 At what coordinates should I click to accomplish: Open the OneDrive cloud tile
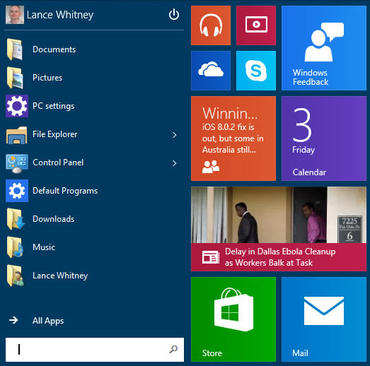pos(211,70)
